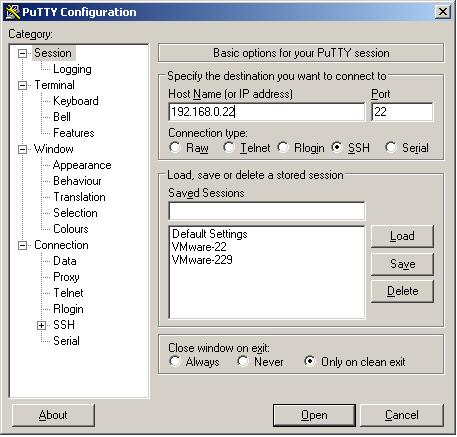The width and height of the screenshot is (457, 437).
Task: Collapse the Window tree node
Action: point(22,149)
